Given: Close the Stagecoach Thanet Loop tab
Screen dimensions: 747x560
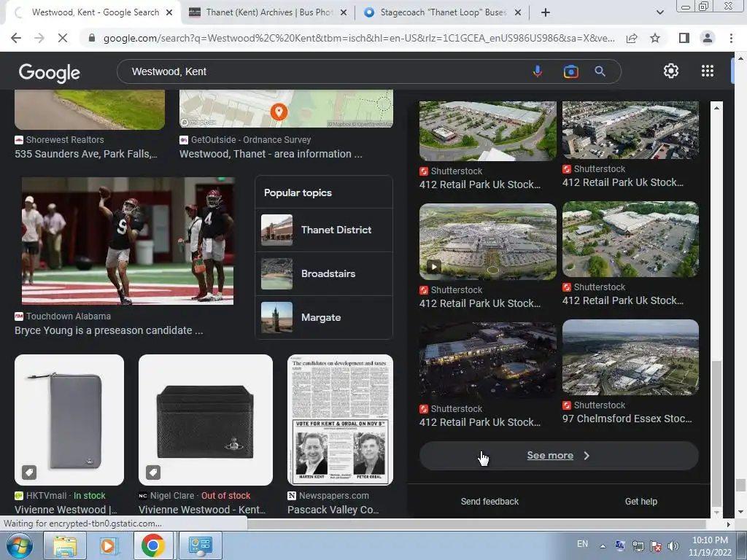Looking at the screenshot, I should tap(518, 12).
